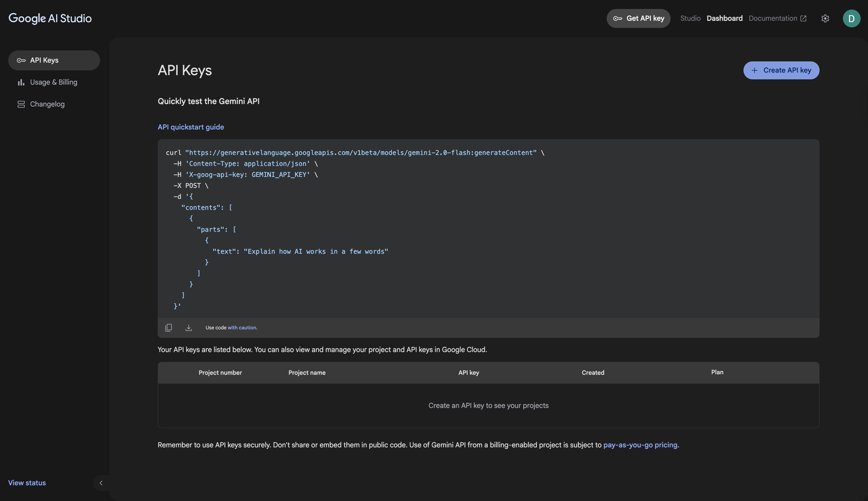
Task: Click 'Create an API key to see your projects' message
Action: point(488,406)
